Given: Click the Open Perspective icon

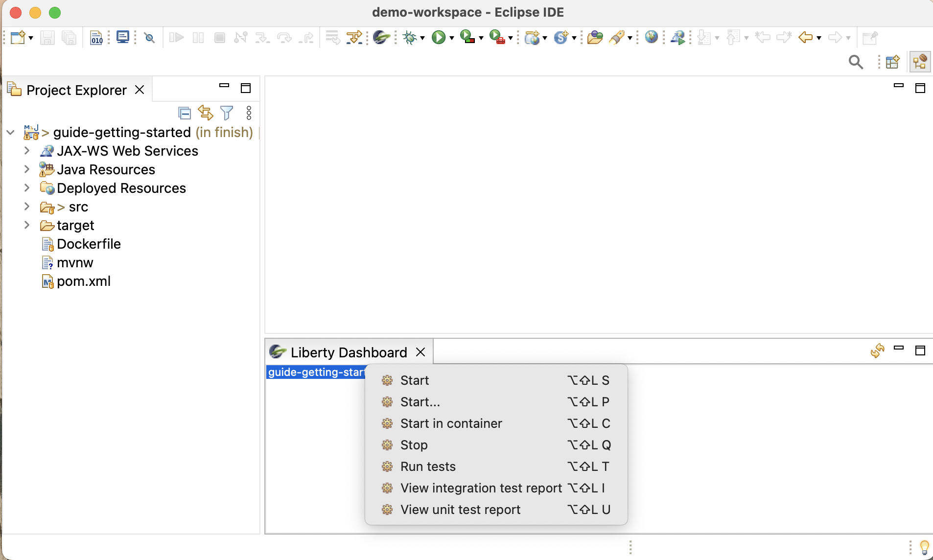Looking at the screenshot, I should tap(893, 62).
